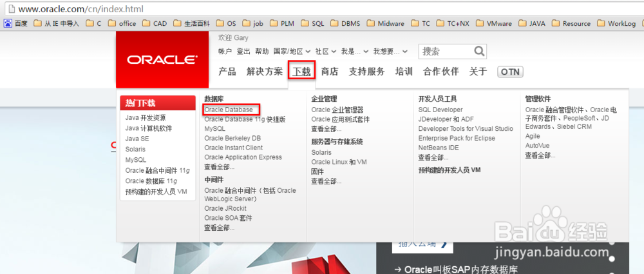Expand the 我想要... dropdown
This screenshot has width=644, height=274.
pos(391,52)
